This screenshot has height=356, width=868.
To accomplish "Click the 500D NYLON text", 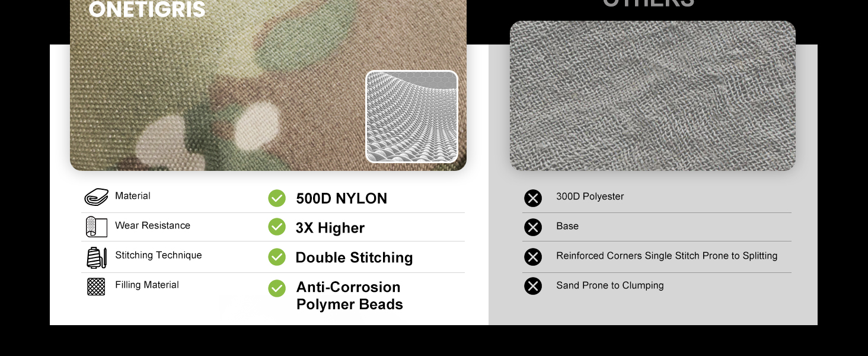I will coord(342,198).
